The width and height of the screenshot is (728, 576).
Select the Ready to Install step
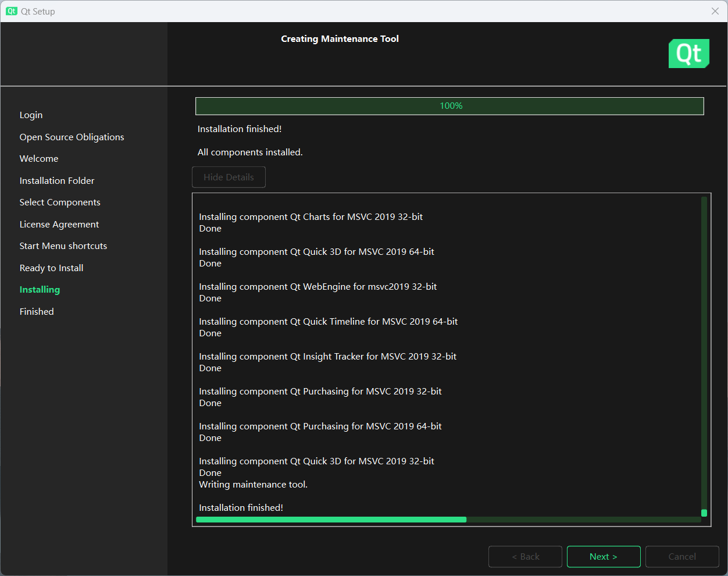[x=51, y=268]
